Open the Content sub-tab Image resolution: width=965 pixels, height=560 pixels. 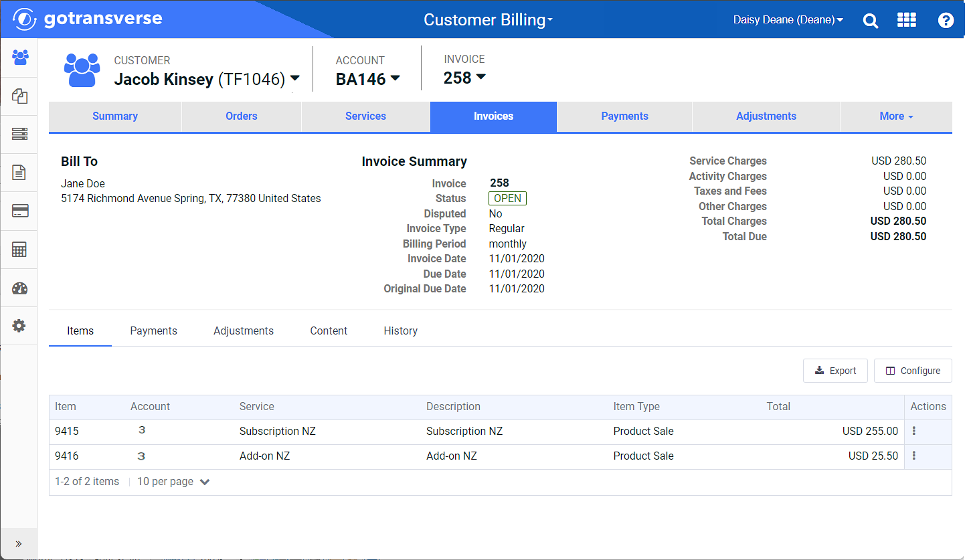coord(329,331)
